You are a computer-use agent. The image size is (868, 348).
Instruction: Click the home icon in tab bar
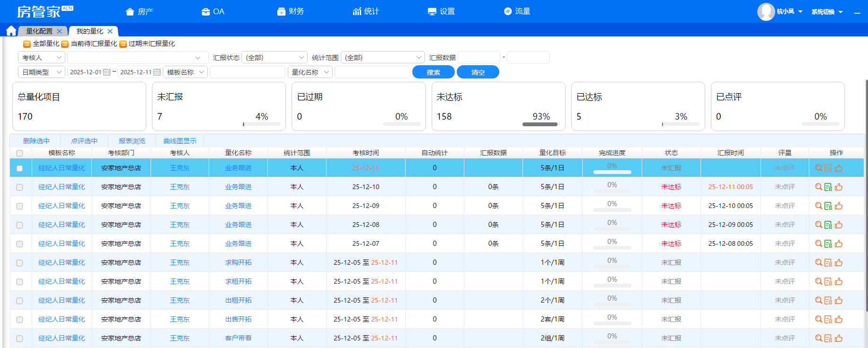(11, 31)
